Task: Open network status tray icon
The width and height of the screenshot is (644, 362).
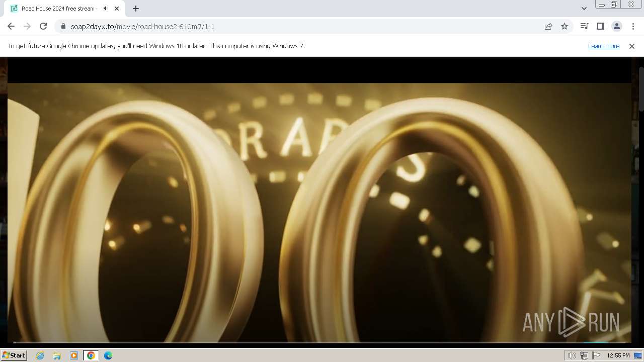Action: tap(584, 355)
